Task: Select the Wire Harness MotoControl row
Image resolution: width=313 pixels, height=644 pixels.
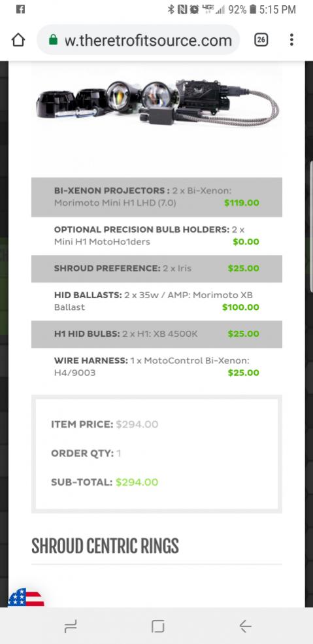Action: [x=157, y=367]
